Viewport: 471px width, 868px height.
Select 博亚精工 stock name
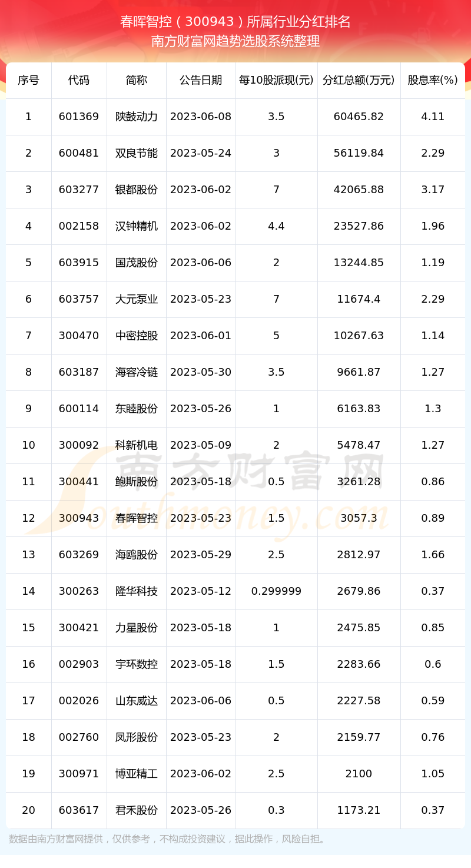[x=137, y=774]
